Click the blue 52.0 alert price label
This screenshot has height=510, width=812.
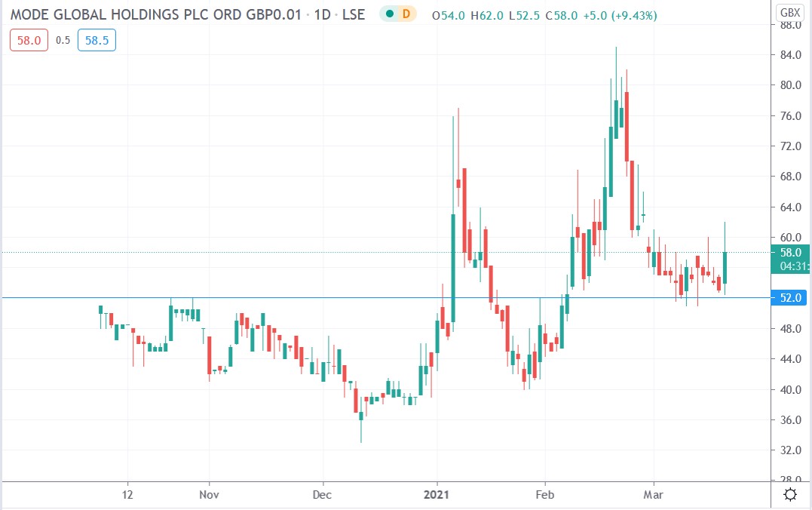coord(789,298)
